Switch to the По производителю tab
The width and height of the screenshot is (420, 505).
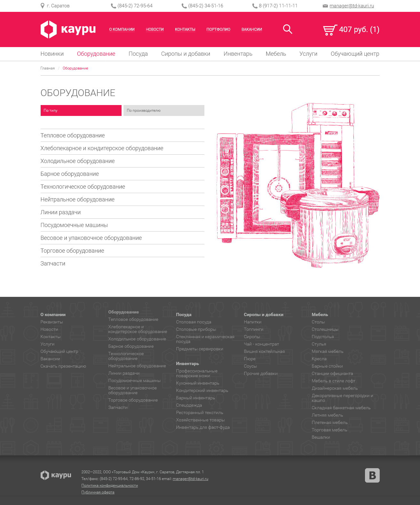point(164,110)
